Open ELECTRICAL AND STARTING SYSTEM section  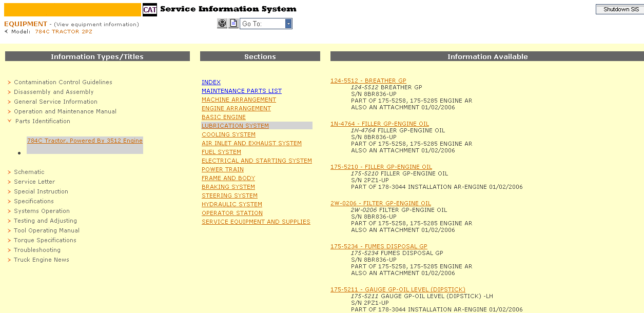pos(257,161)
